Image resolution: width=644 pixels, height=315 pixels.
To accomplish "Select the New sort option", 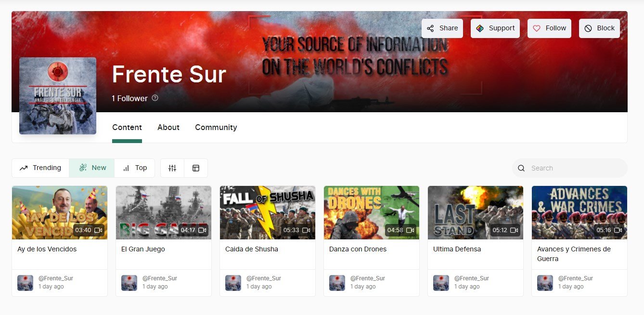I will point(91,168).
